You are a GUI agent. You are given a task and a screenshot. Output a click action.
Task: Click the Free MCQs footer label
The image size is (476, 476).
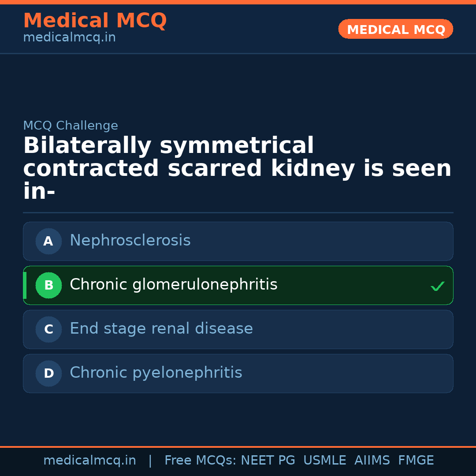tap(200, 461)
